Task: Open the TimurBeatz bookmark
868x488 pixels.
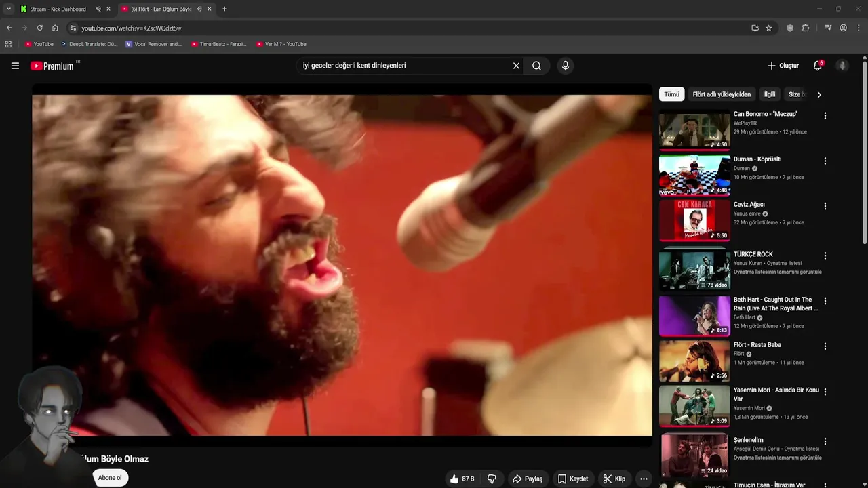Action: coord(218,44)
